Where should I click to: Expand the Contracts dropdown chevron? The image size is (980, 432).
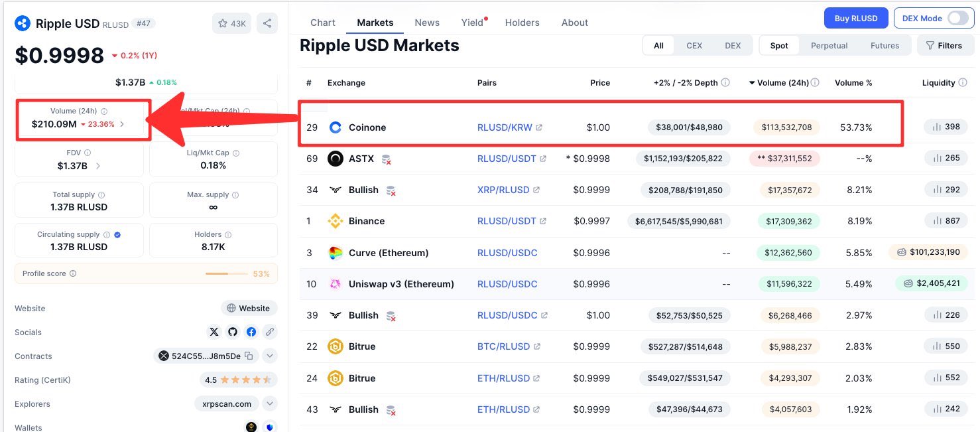click(x=270, y=356)
